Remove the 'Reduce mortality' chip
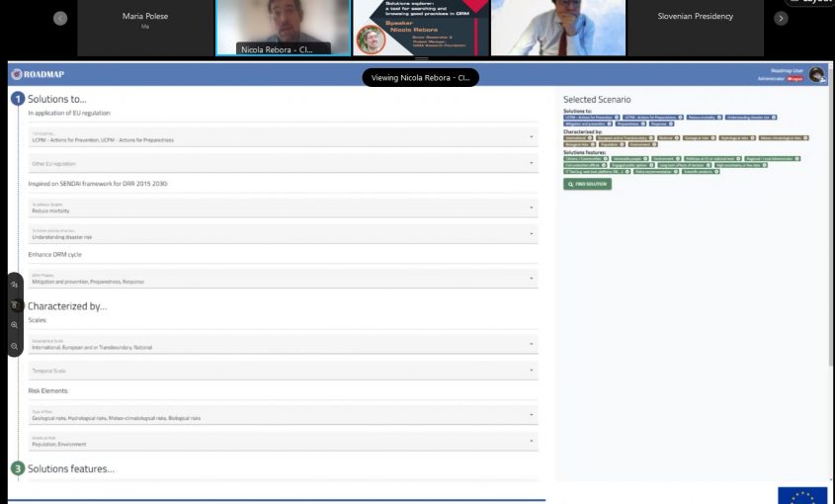Image resolution: width=835 pixels, height=504 pixels. (719, 118)
